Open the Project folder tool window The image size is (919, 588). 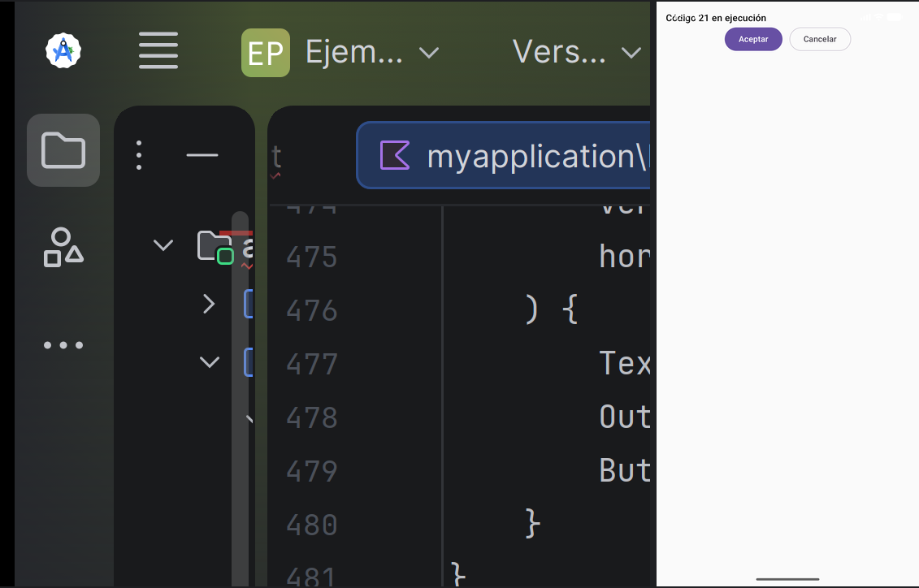(x=63, y=150)
